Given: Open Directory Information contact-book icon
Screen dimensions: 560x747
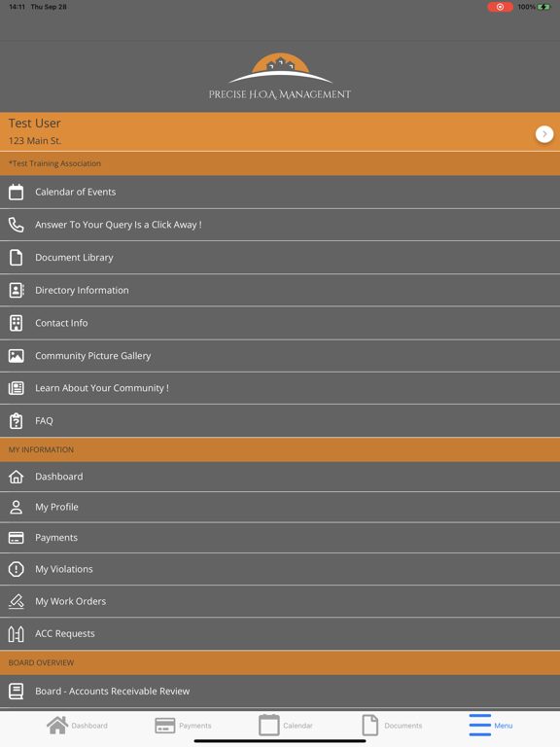Looking at the screenshot, I should click(x=17, y=290).
